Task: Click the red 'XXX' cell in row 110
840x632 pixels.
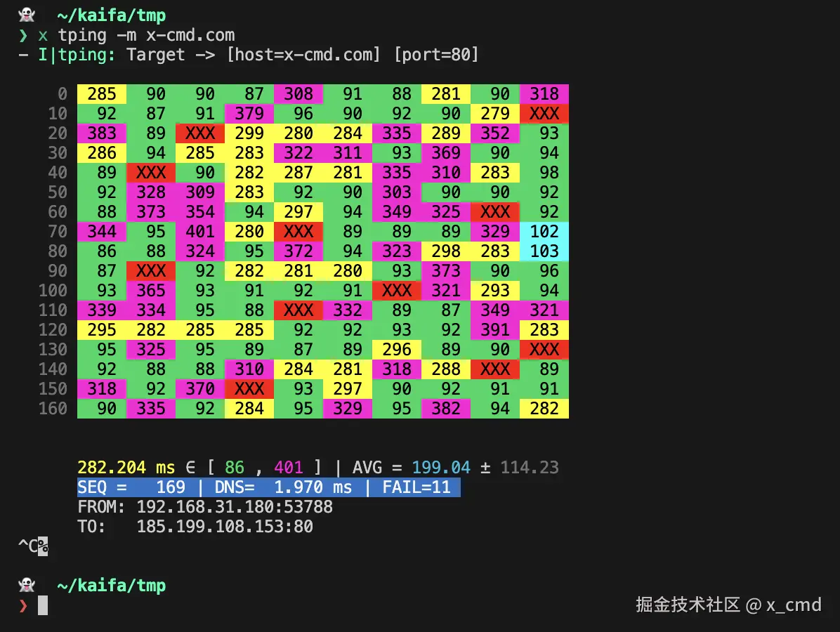Action: pyautogui.click(x=298, y=310)
